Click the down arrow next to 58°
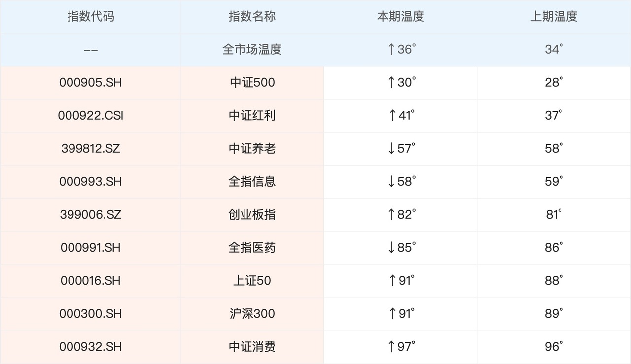The image size is (631, 364). (x=391, y=181)
